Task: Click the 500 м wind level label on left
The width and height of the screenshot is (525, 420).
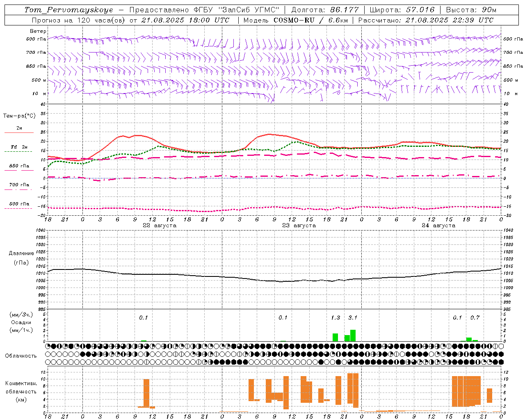Action: pos(39,80)
